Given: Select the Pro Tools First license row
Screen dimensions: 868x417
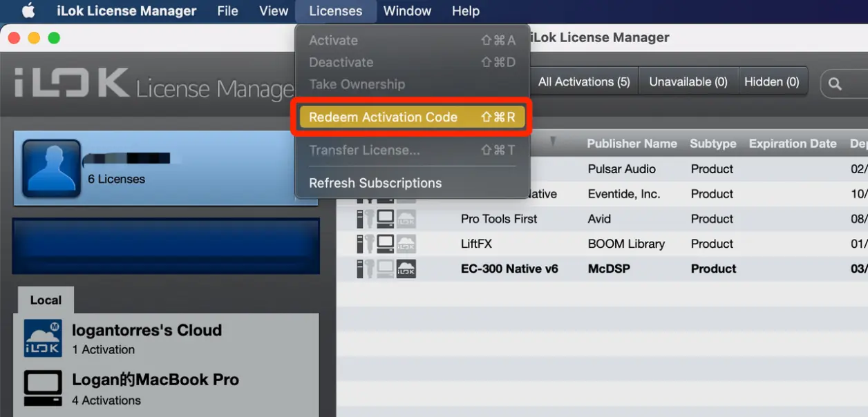Looking at the screenshot, I should [x=602, y=219].
